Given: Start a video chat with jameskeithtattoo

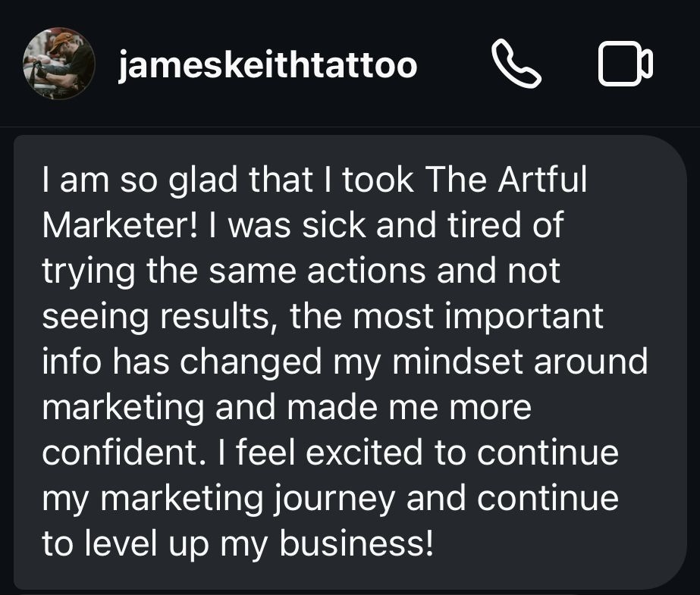Looking at the screenshot, I should (625, 65).
